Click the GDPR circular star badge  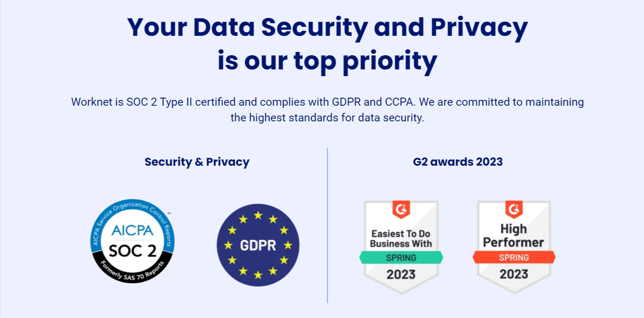[258, 245]
